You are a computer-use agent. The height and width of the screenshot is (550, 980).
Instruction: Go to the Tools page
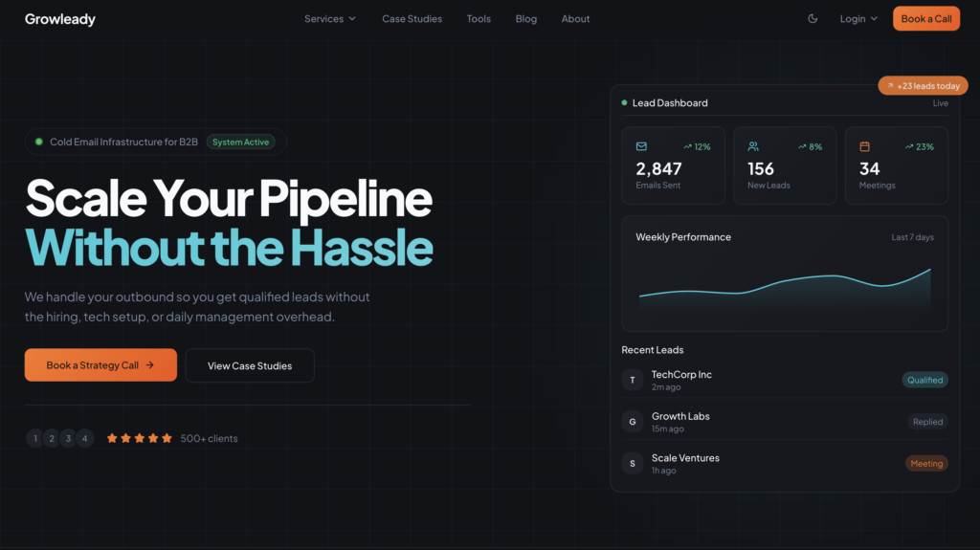point(479,19)
